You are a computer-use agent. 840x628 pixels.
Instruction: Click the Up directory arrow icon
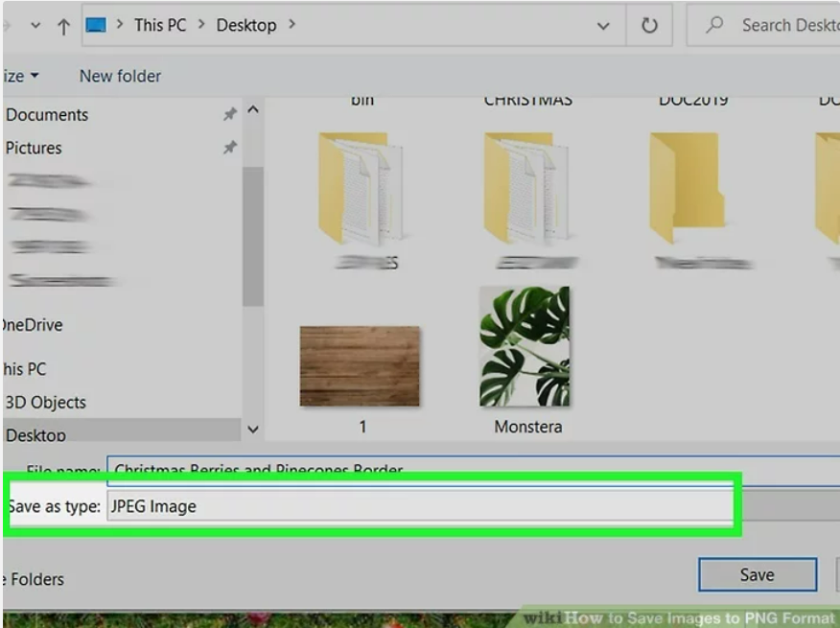click(63, 26)
